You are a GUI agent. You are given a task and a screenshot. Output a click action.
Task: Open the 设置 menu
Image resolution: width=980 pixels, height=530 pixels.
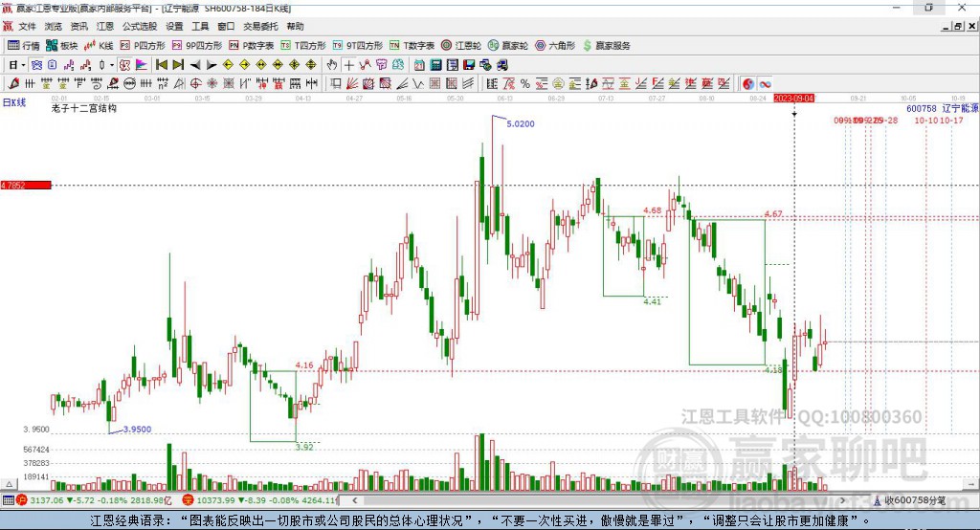click(174, 26)
